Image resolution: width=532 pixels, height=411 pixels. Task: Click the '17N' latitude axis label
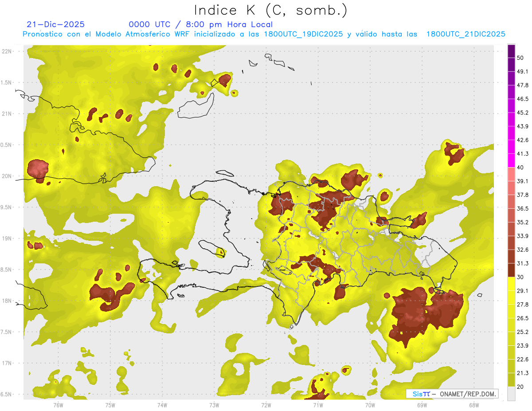[7, 364]
